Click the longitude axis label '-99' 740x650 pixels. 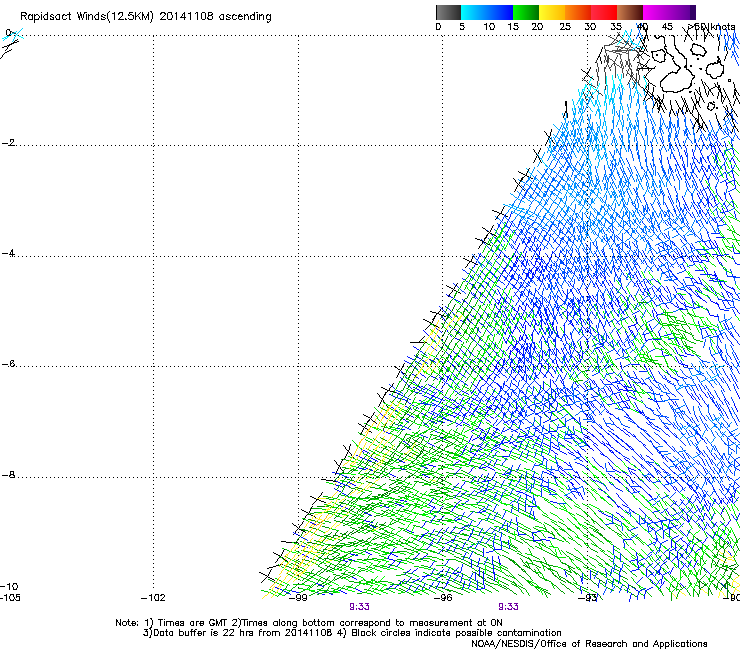[298, 598]
